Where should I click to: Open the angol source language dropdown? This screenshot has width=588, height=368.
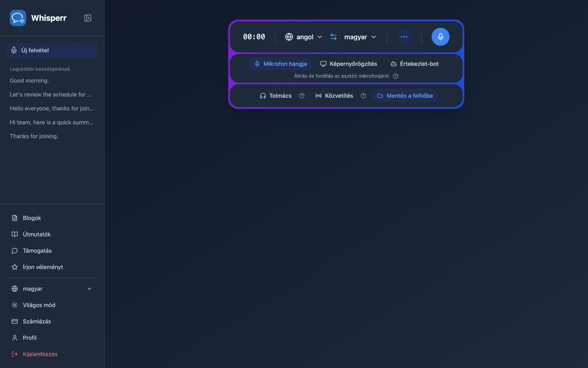click(x=304, y=37)
